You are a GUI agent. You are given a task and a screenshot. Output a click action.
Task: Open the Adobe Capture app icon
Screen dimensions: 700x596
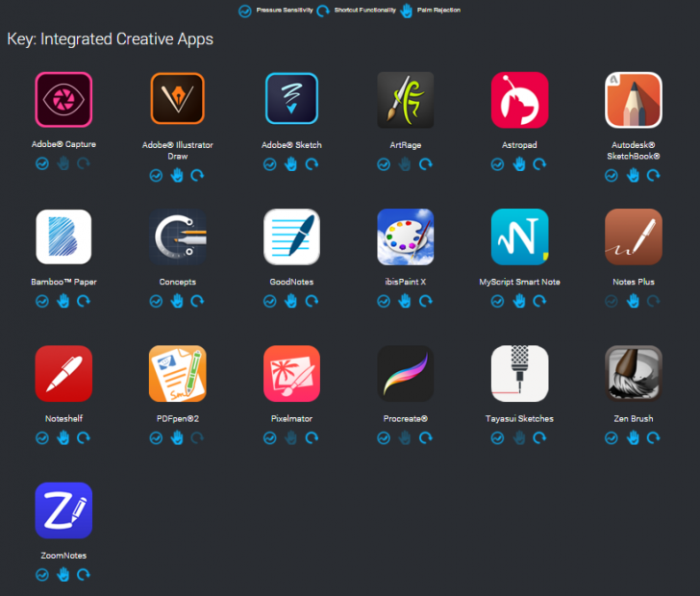point(63,100)
